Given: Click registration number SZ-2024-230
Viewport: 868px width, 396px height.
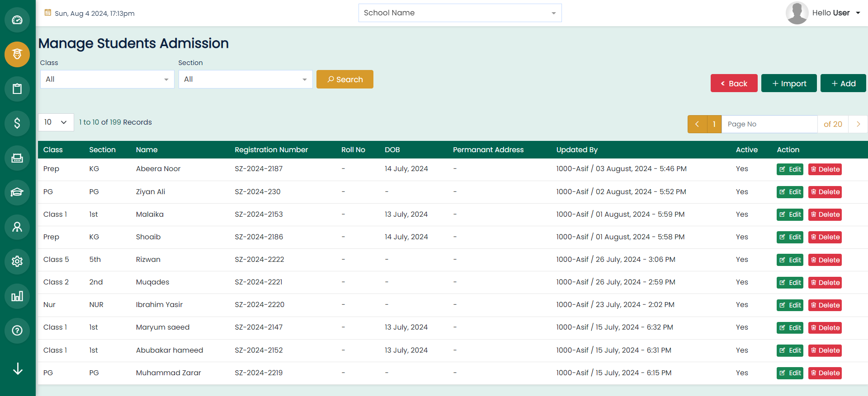Looking at the screenshot, I should (258, 192).
